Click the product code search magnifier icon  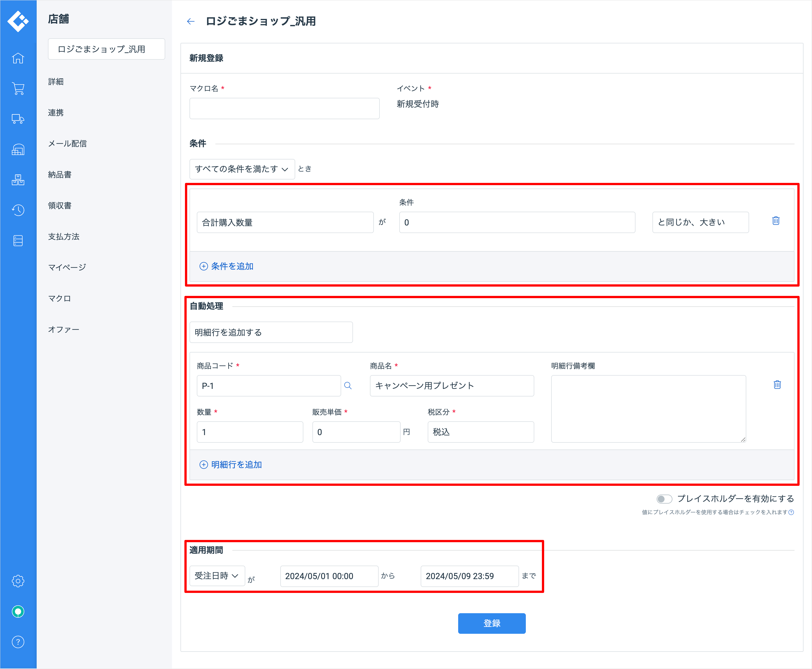(x=348, y=386)
